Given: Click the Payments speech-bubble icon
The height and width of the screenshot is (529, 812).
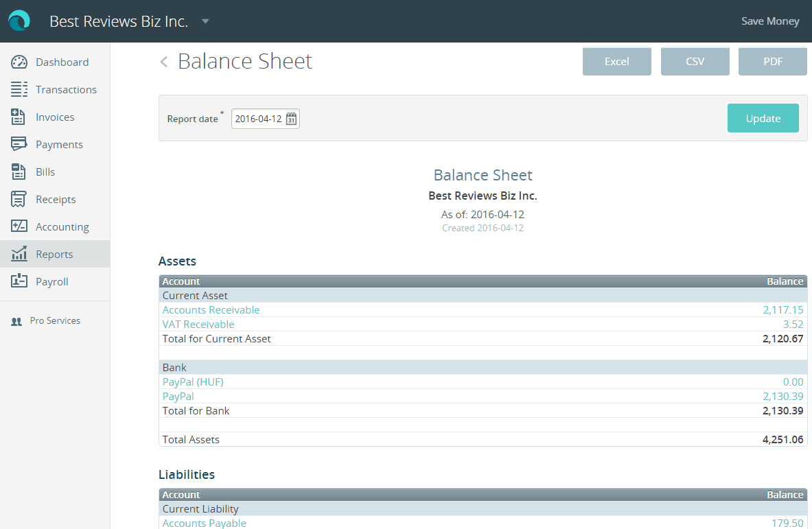Looking at the screenshot, I should [x=19, y=144].
